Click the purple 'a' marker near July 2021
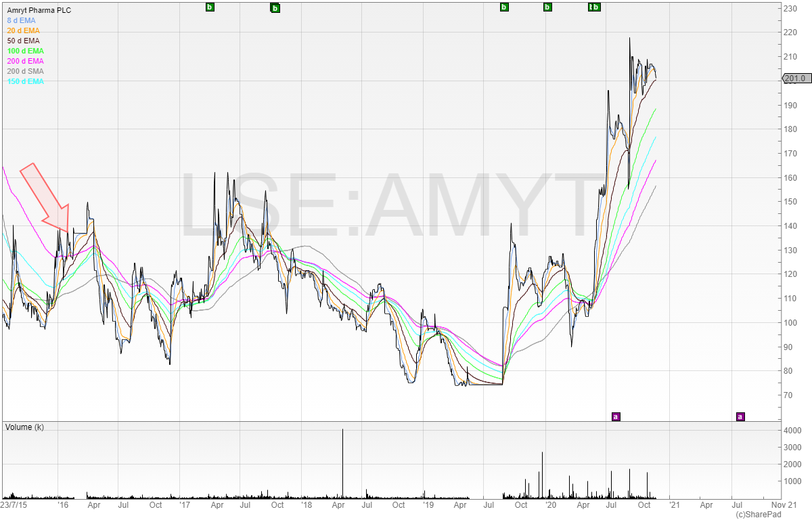 740,416
